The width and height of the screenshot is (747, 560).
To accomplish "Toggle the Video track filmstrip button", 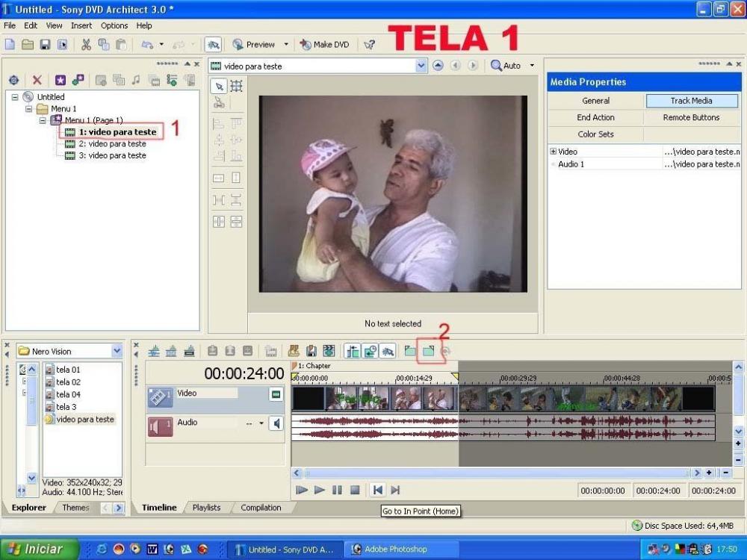I will coord(276,394).
